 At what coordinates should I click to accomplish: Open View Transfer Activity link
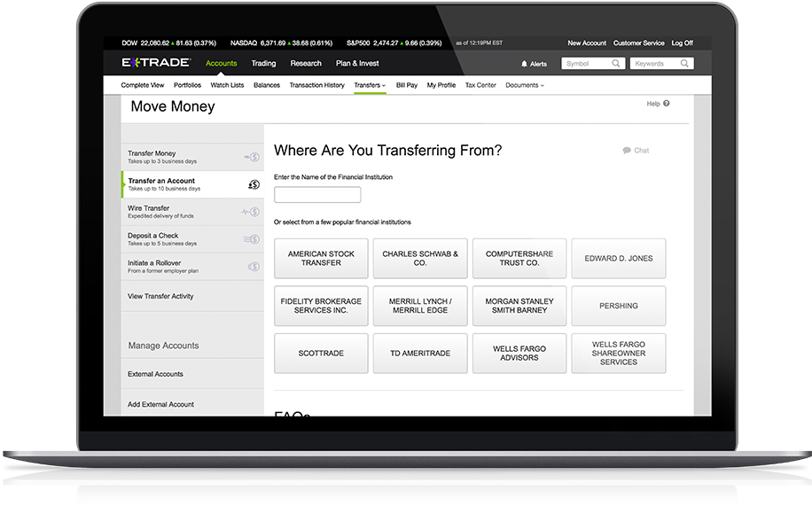click(160, 296)
